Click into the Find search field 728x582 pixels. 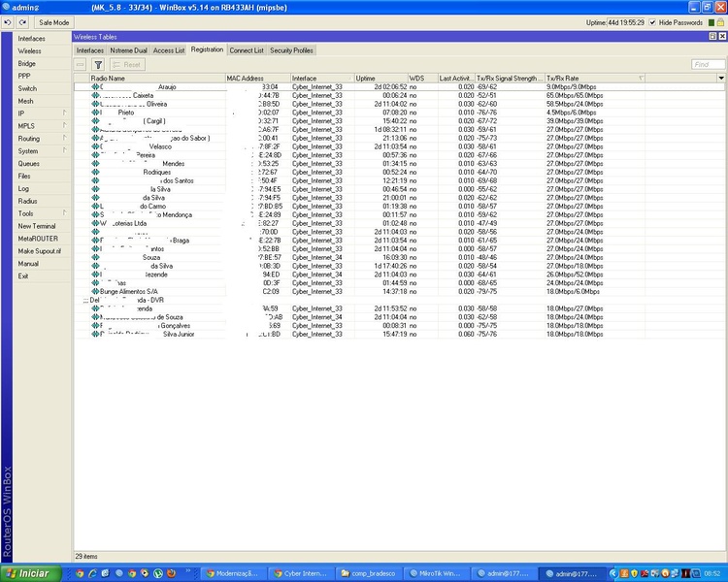pyautogui.click(x=708, y=65)
